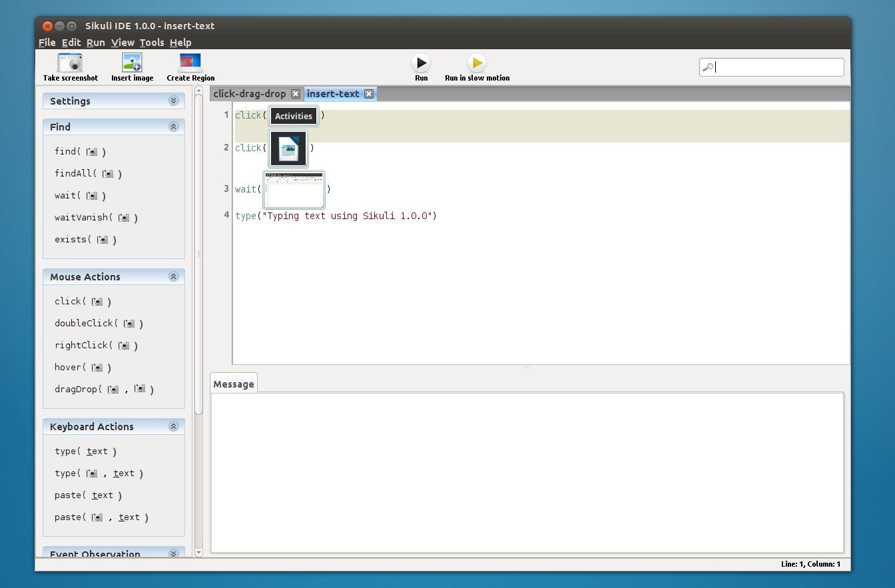
Task: Insert the doubleClick() command
Action: click(99, 324)
